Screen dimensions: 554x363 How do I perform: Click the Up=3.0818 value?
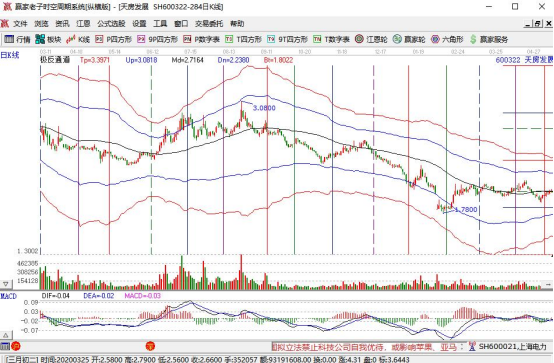coord(141,60)
